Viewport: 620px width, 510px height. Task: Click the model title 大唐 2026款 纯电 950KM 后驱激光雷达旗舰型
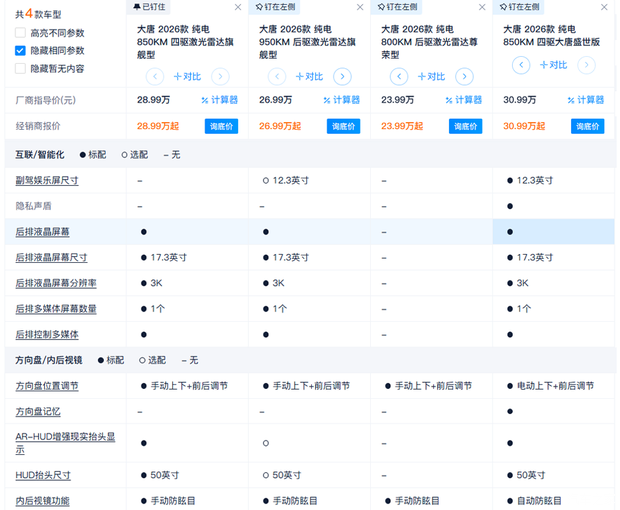pos(307,42)
